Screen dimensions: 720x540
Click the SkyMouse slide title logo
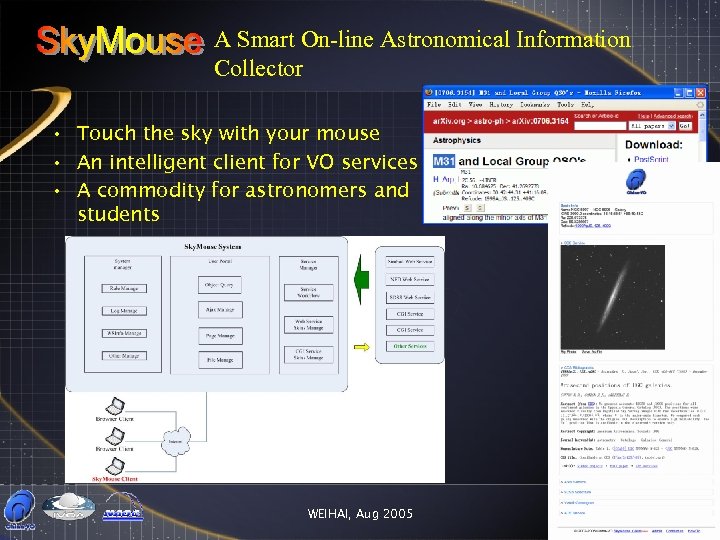120,42
